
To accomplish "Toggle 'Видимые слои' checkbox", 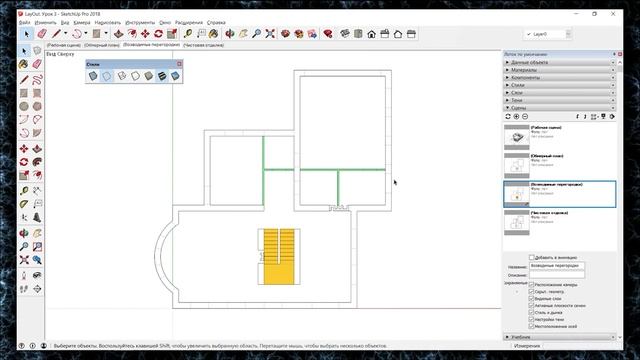I will click(x=531, y=298).
